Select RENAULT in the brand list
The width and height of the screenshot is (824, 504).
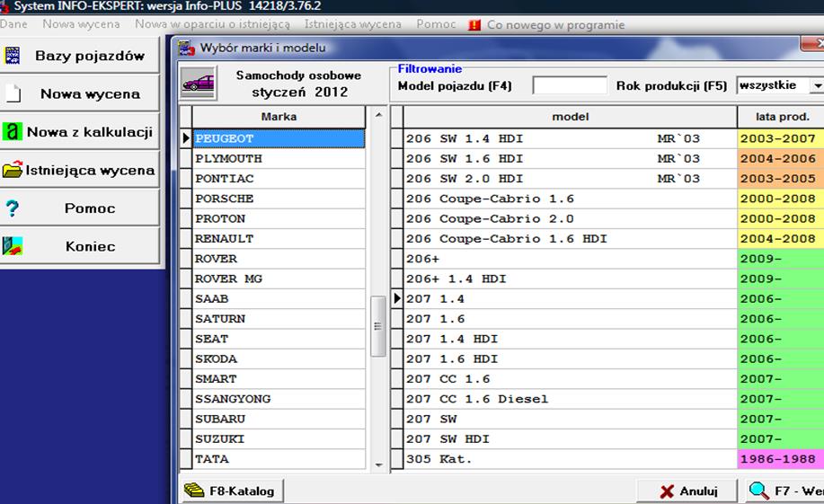pos(279,239)
